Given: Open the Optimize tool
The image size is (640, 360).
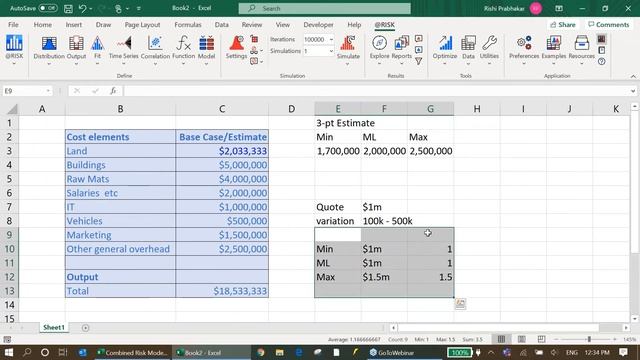Looking at the screenshot, I should [x=444, y=47].
